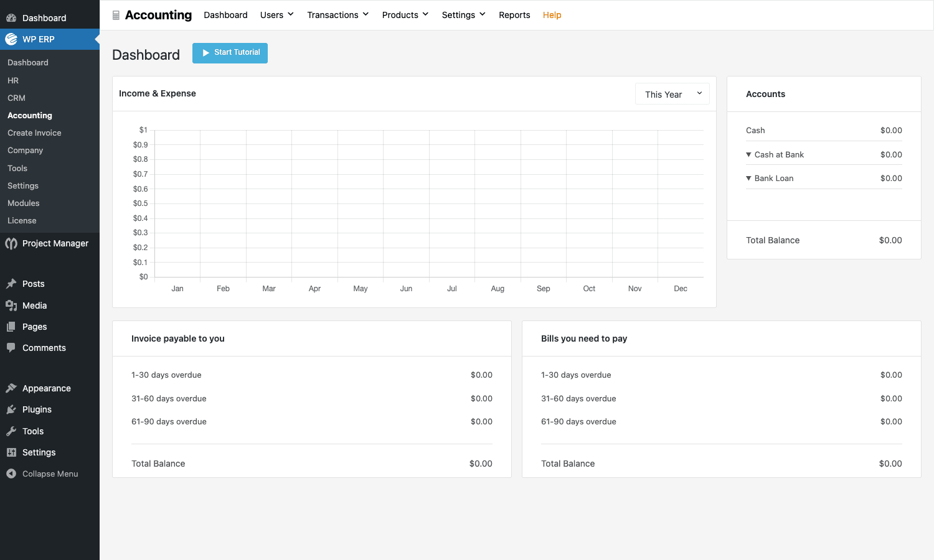Expand the Bank Loan account triangle
Image resolution: width=934 pixels, height=560 pixels.
[748, 178]
